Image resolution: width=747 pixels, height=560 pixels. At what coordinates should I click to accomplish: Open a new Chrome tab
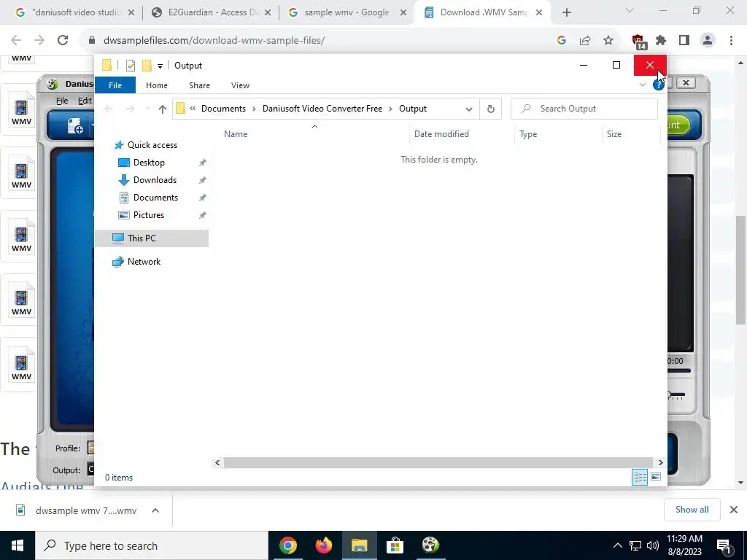[566, 13]
